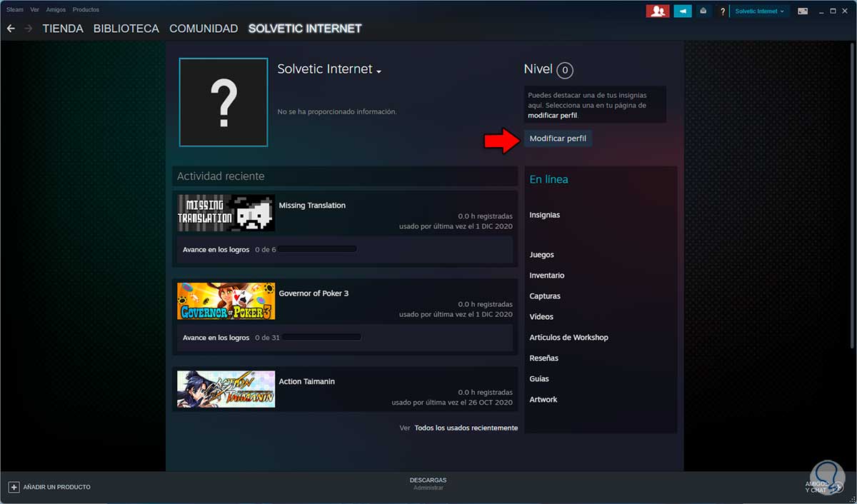Screen dimensions: 857x504
Task: Open the Capturas link
Action: tap(545, 296)
